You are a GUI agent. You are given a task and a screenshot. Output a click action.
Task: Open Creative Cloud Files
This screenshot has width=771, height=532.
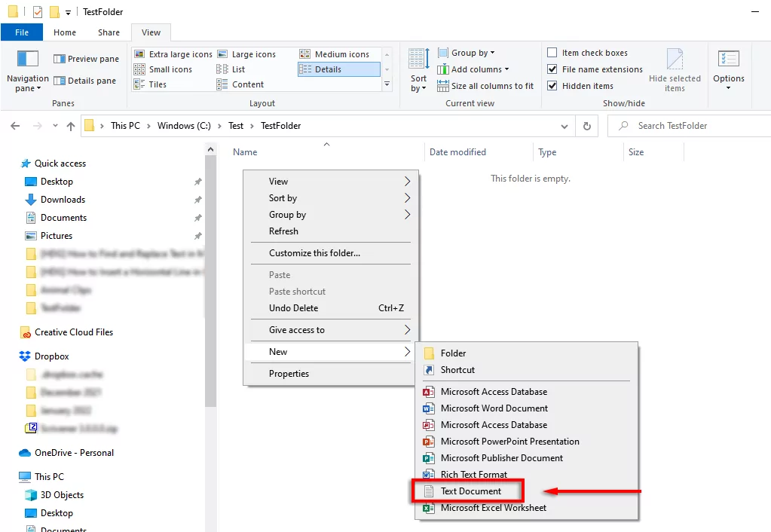coord(67,332)
